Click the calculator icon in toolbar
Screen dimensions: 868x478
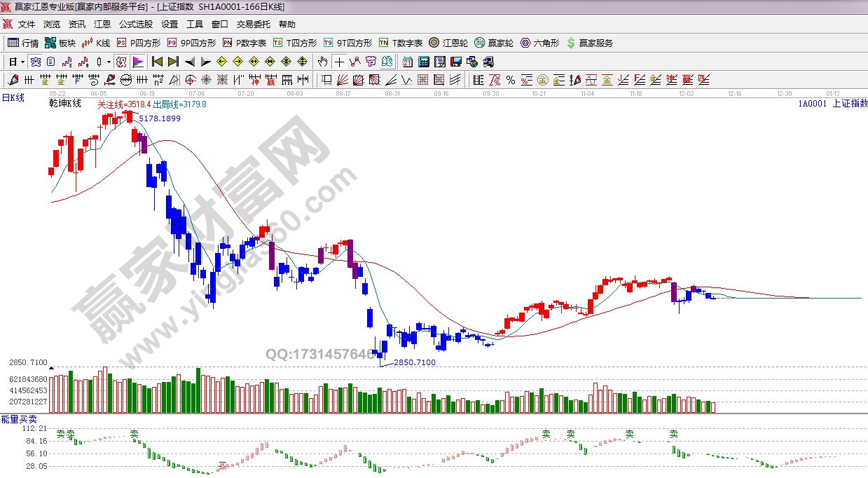pyautogui.click(x=423, y=62)
